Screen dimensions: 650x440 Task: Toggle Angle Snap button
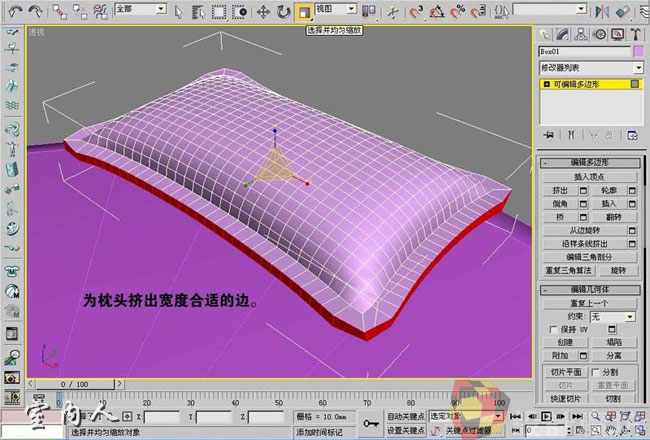tap(437, 11)
